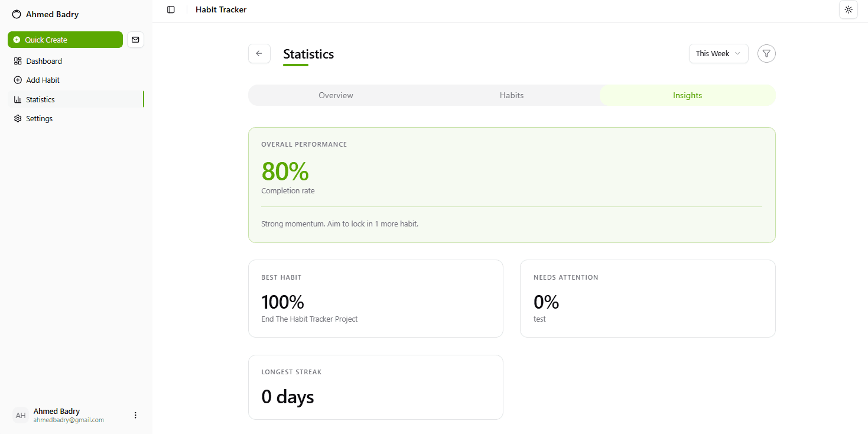Open the filter icon beside This Week
Image resolution: width=868 pixels, height=434 pixels.
click(x=766, y=53)
